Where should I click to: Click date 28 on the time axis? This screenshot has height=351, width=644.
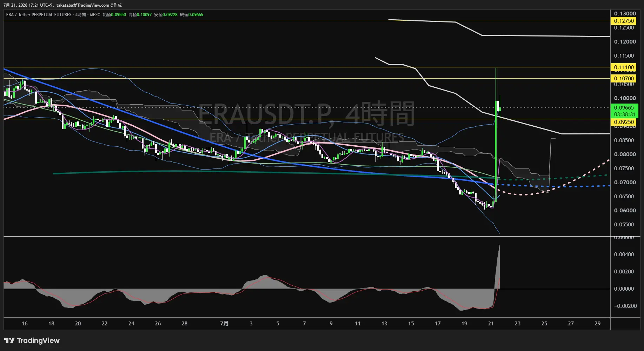[185, 324]
